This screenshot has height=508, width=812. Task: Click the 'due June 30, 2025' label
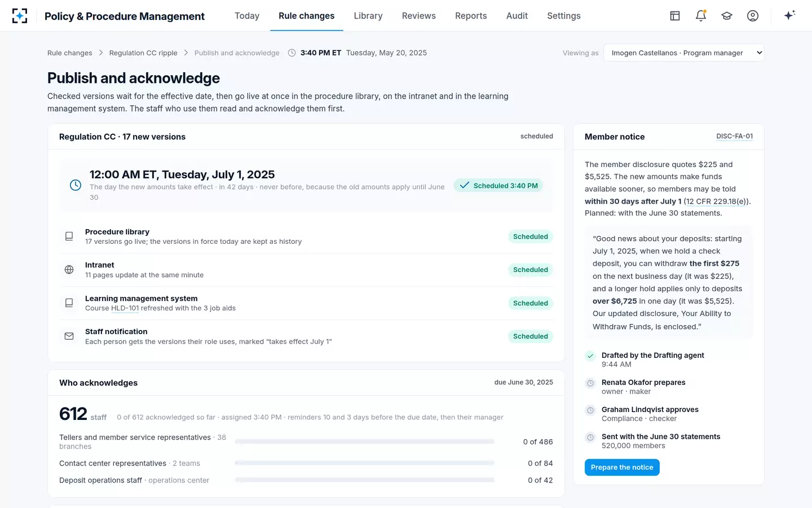[523, 382]
